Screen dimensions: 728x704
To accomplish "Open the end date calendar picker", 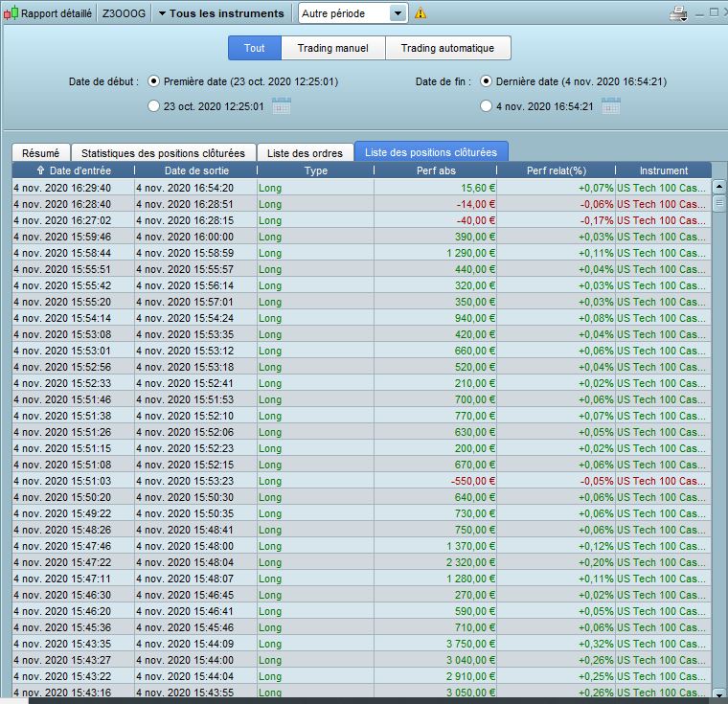I will click(x=610, y=106).
